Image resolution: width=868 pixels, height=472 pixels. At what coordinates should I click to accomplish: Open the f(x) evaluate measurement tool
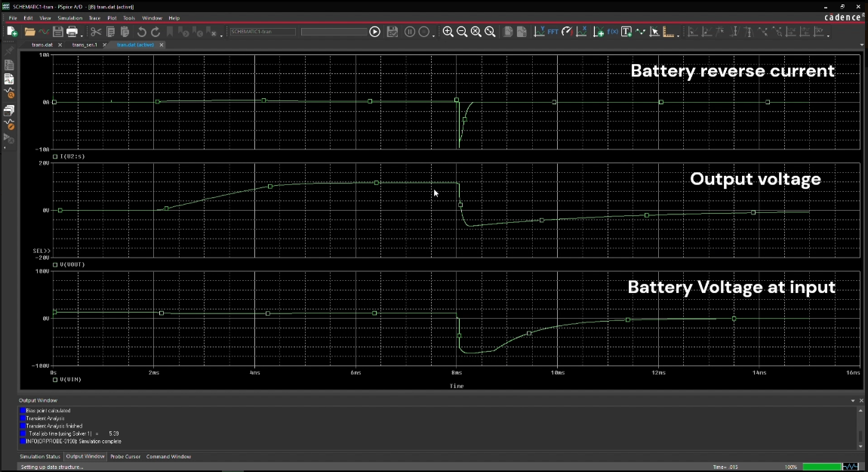(x=612, y=32)
